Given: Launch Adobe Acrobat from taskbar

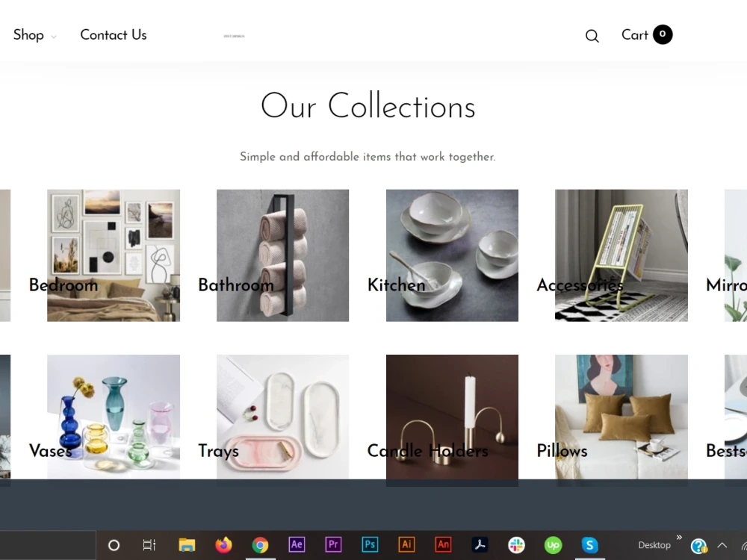Looking at the screenshot, I should point(480,544).
